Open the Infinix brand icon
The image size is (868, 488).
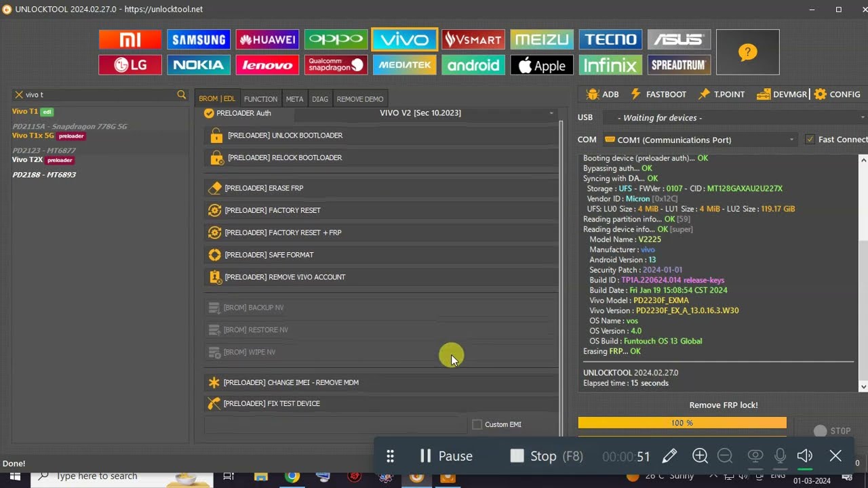tap(610, 65)
